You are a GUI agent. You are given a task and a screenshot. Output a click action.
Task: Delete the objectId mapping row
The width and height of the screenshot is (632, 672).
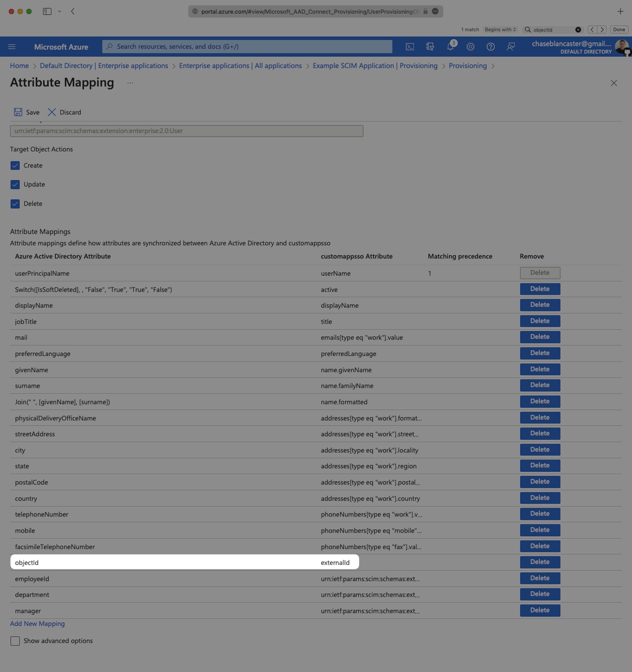(540, 562)
